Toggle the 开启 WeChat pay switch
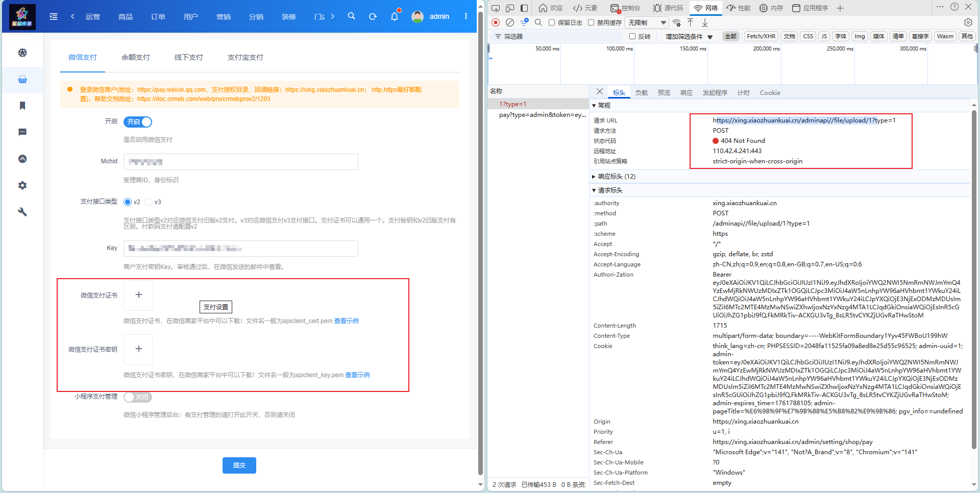This screenshot has height=493, width=980. [x=138, y=122]
